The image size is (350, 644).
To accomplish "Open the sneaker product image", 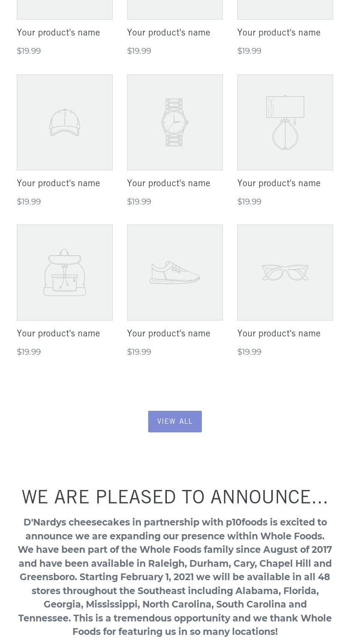I will (175, 273).
